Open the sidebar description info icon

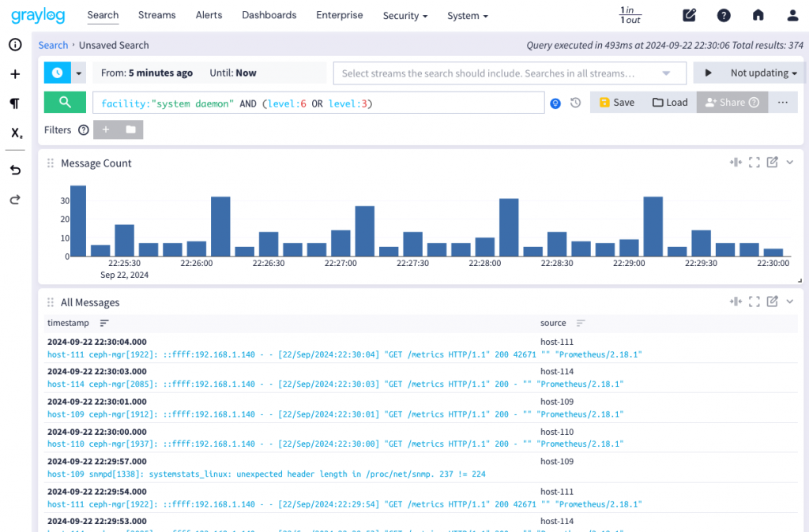pyautogui.click(x=16, y=45)
